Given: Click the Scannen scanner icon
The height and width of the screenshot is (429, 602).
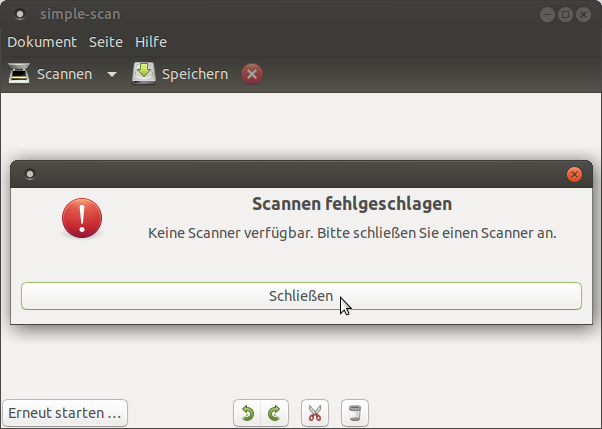Looking at the screenshot, I should pos(19,73).
